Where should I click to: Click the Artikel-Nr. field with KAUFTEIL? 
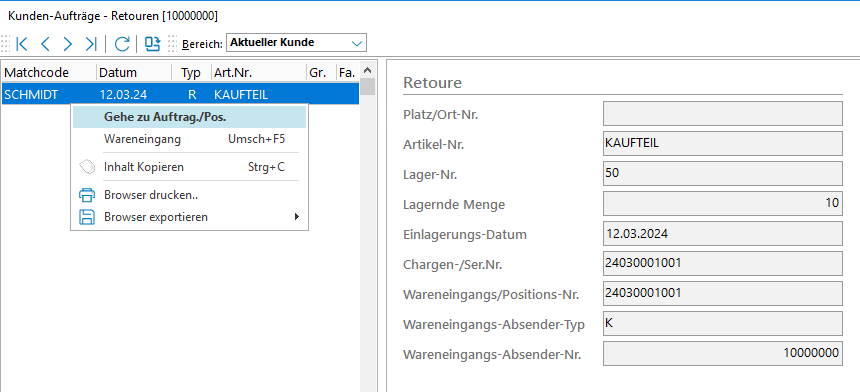point(723,144)
